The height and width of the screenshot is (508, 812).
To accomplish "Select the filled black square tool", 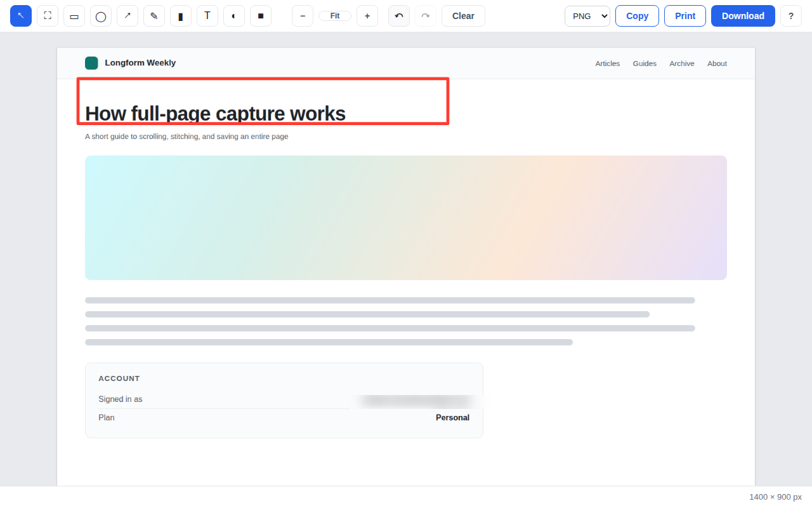I will tap(261, 16).
